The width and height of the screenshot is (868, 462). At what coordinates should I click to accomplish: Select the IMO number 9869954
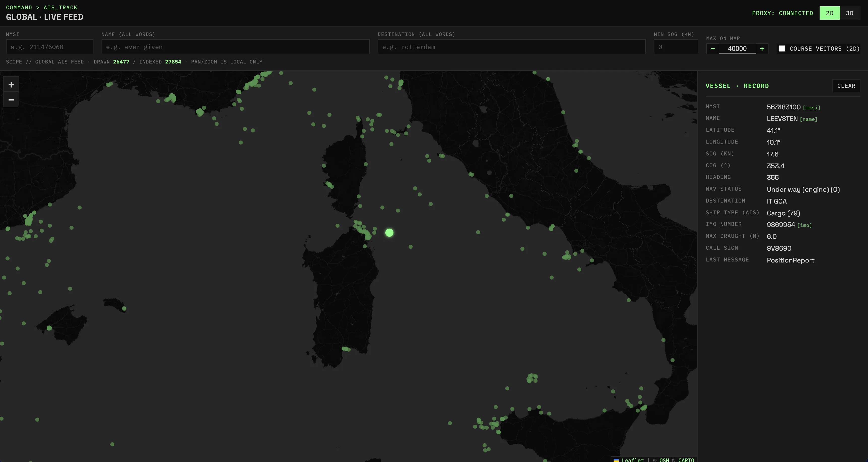(x=781, y=225)
